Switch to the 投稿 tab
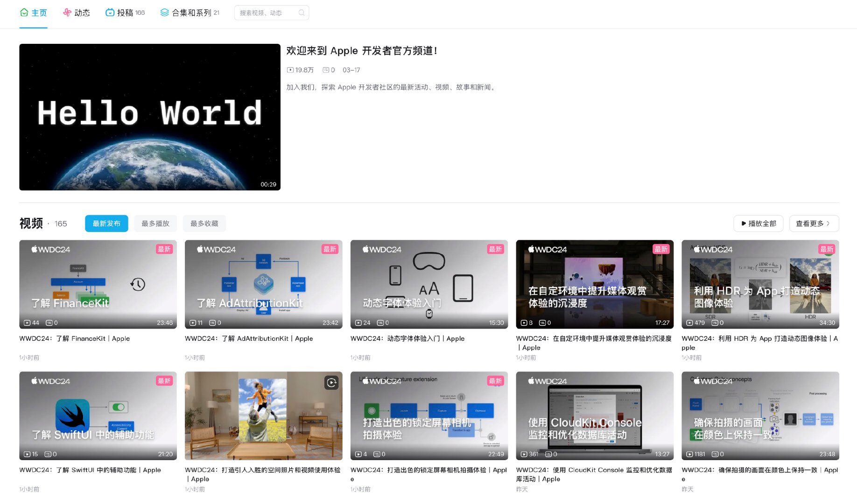Screen dimensions: 857x504 point(125,13)
